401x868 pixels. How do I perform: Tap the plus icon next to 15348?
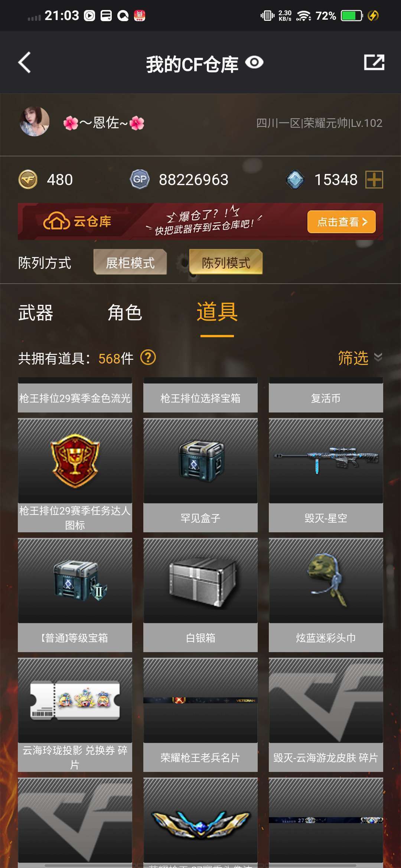tap(374, 180)
